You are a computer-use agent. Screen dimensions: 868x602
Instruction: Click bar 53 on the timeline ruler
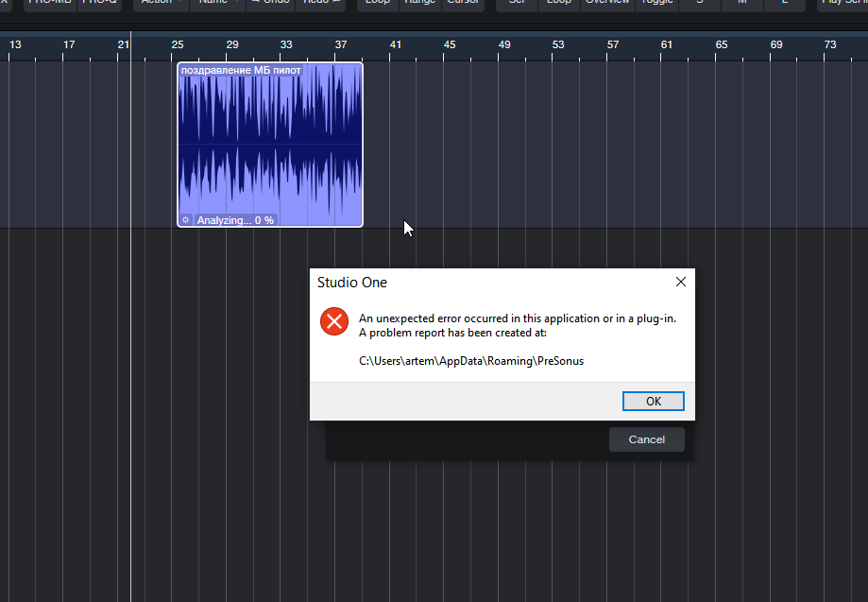pyautogui.click(x=558, y=44)
